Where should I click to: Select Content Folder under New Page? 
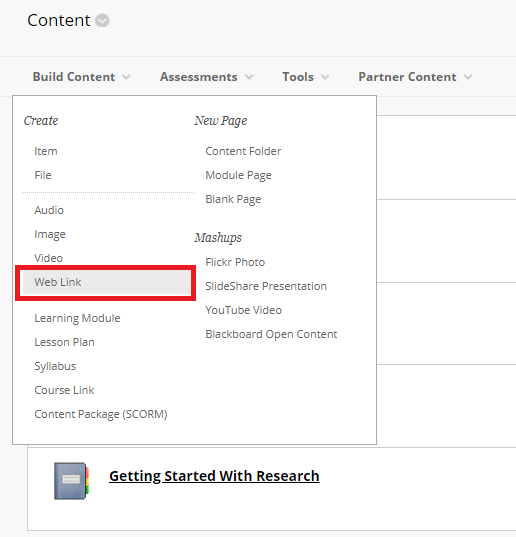click(243, 151)
